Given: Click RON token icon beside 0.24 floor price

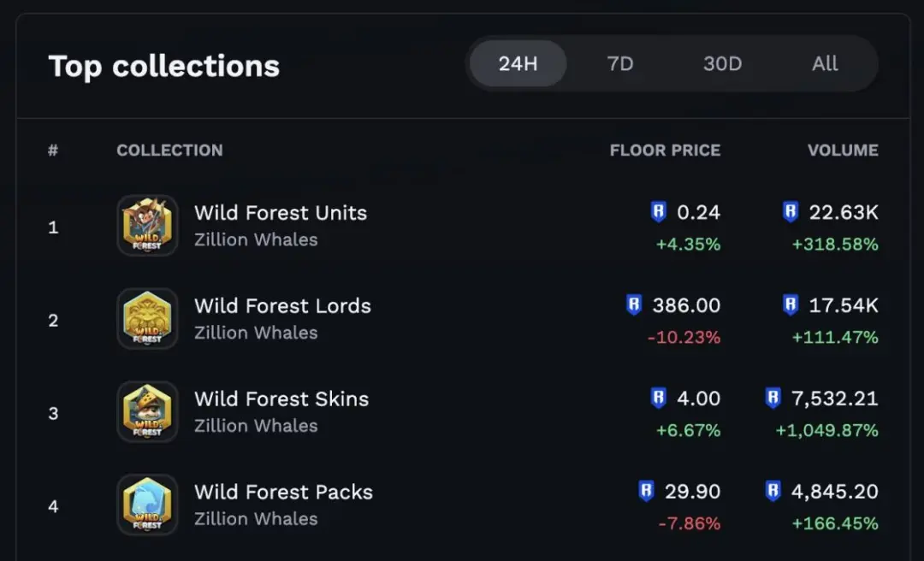Looking at the screenshot, I should click(658, 211).
